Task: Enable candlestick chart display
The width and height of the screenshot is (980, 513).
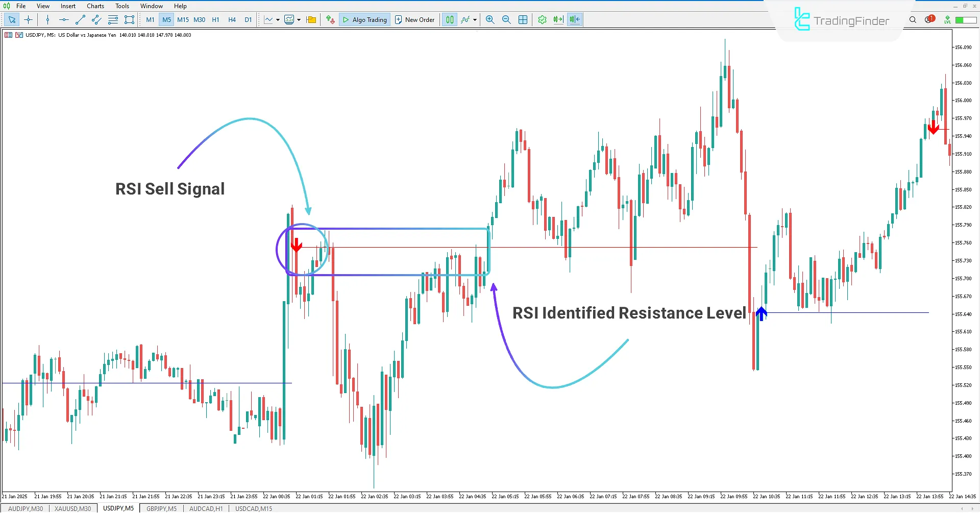Action: tap(449, 19)
